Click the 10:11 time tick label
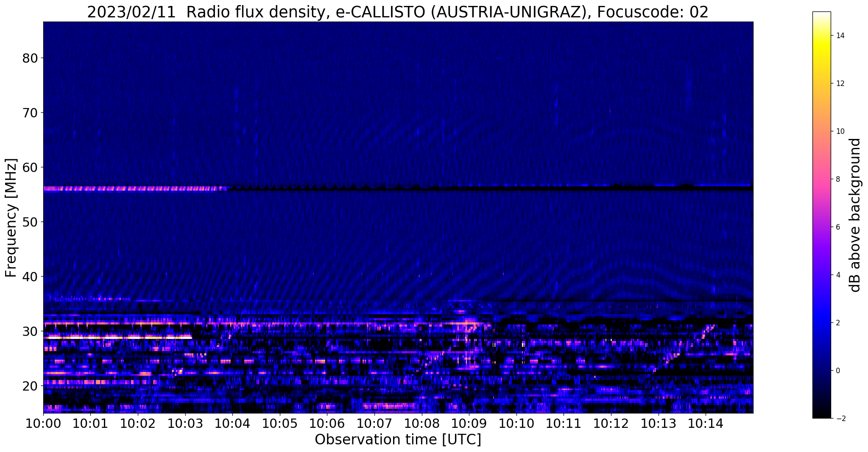868x452 pixels. coord(564,424)
